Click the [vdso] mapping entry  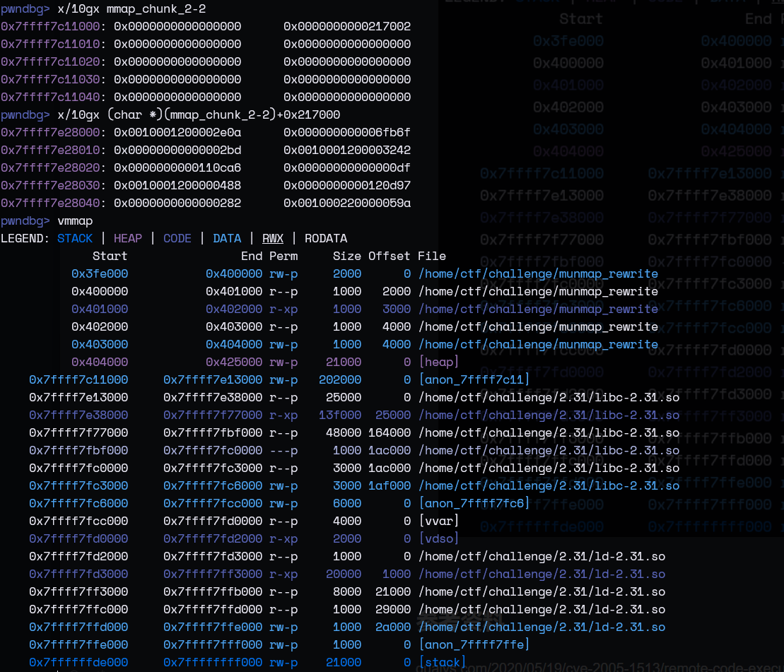pyautogui.click(x=439, y=538)
